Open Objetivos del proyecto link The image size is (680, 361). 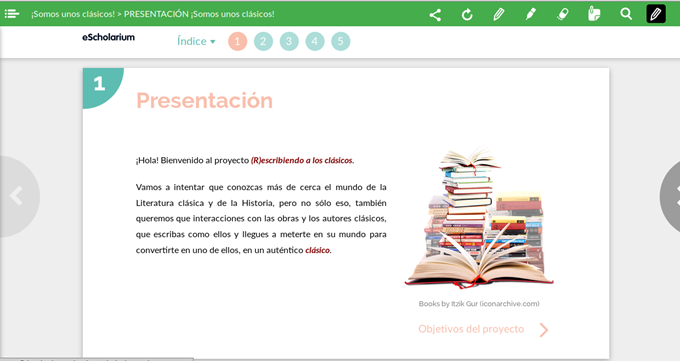pyautogui.click(x=471, y=329)
